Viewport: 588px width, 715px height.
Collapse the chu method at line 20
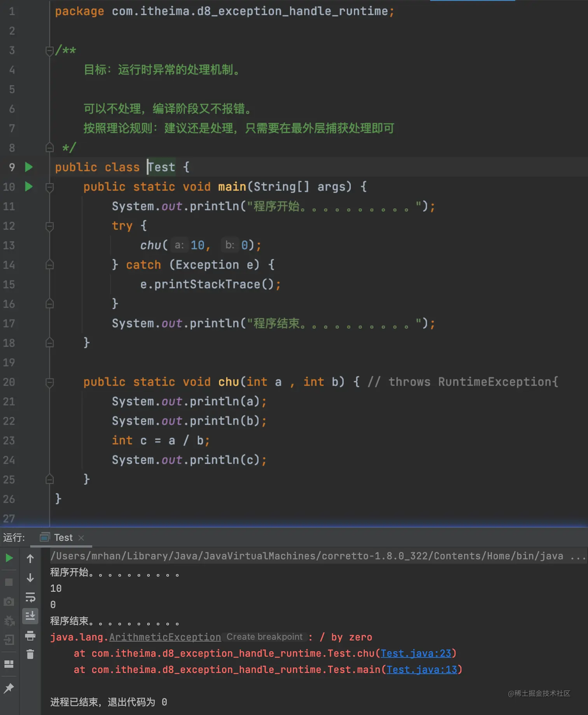tap(49, 382)
